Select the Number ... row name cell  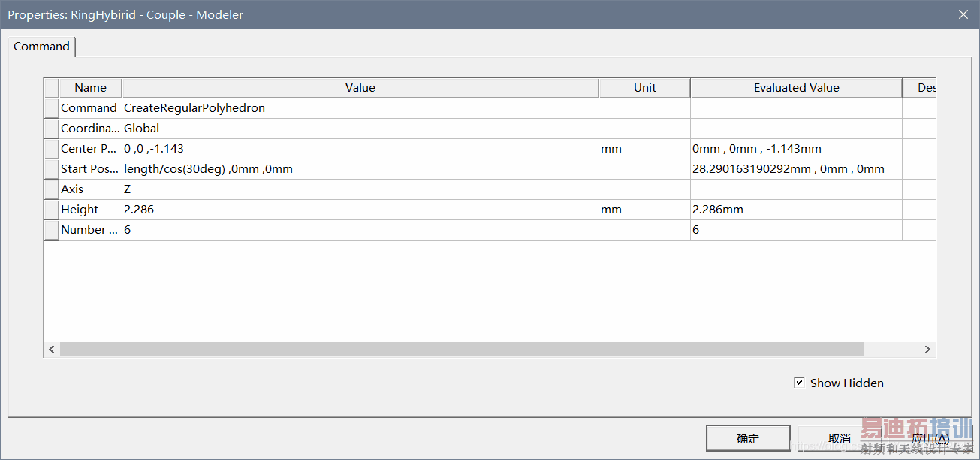click(90, 230)
